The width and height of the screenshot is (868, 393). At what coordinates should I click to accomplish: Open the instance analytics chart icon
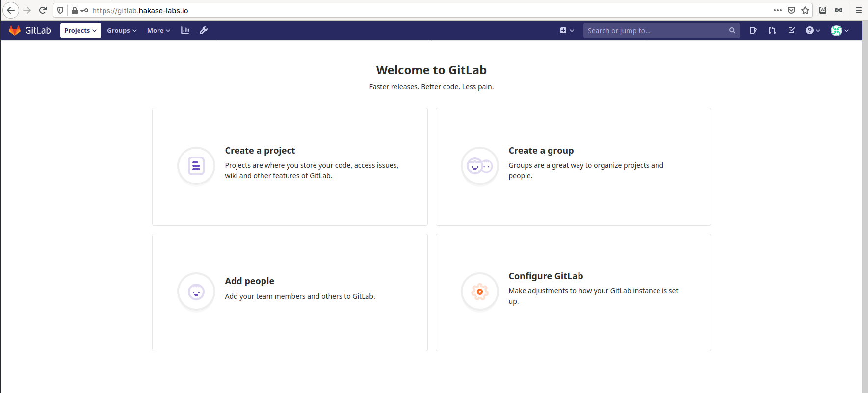(x=185, y=30)
